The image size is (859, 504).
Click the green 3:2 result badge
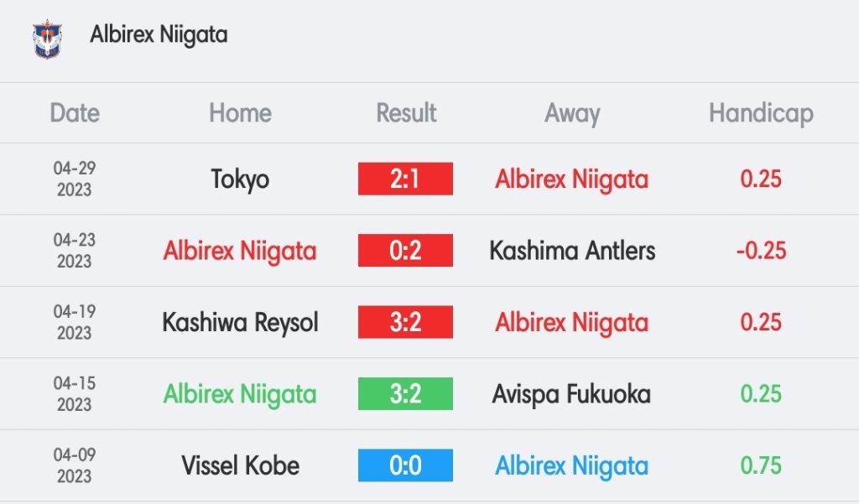(x=405, y=394)
